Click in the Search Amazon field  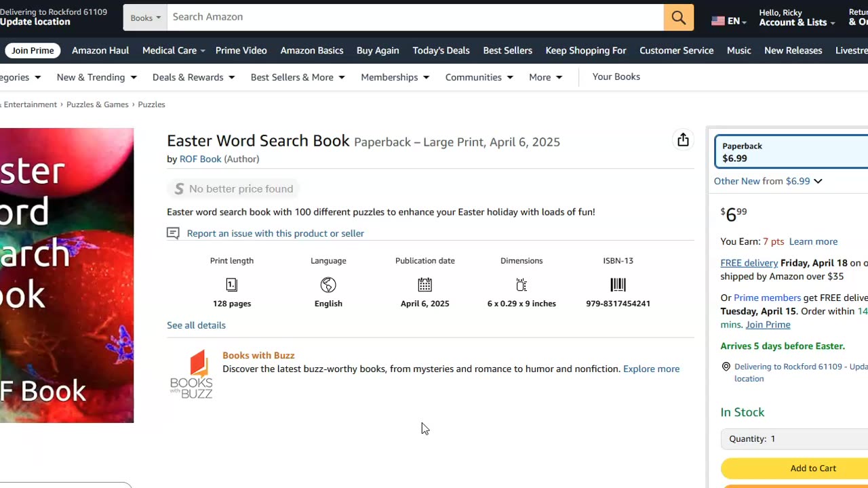415,18
